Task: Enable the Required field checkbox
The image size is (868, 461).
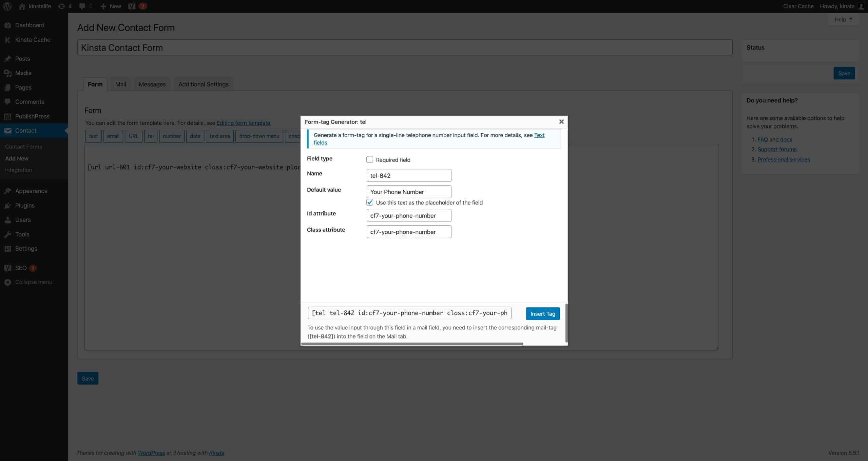Action: pyautogui.click(x=370, y=159)
